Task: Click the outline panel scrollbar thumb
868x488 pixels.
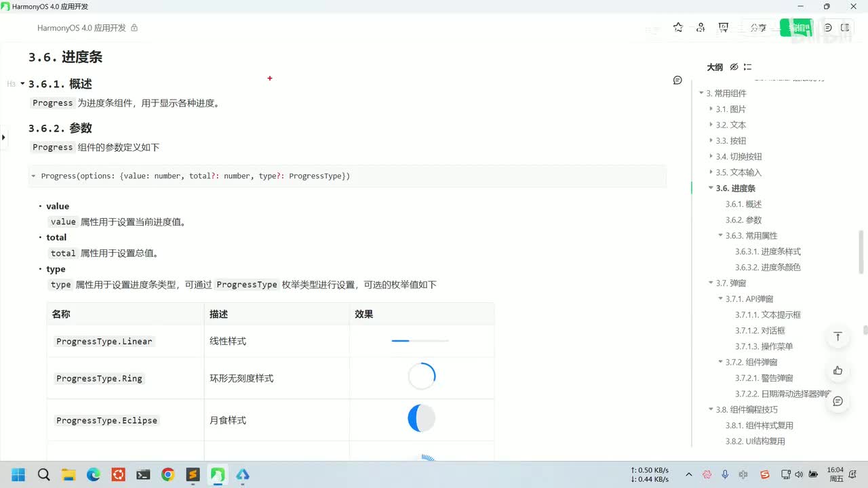Action: tap(861, 251)
